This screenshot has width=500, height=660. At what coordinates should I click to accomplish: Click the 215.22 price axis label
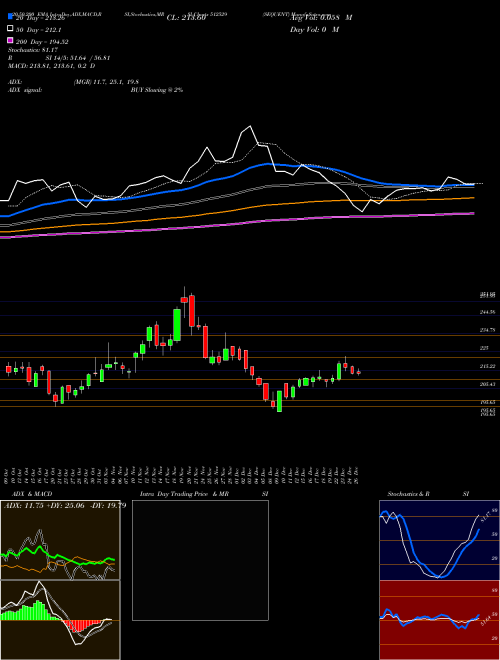pyautogui.click(x=487, y=366)
